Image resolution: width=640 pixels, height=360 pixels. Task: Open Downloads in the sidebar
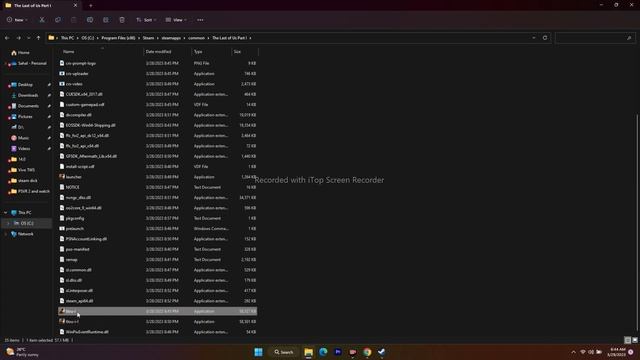point(28,95)
